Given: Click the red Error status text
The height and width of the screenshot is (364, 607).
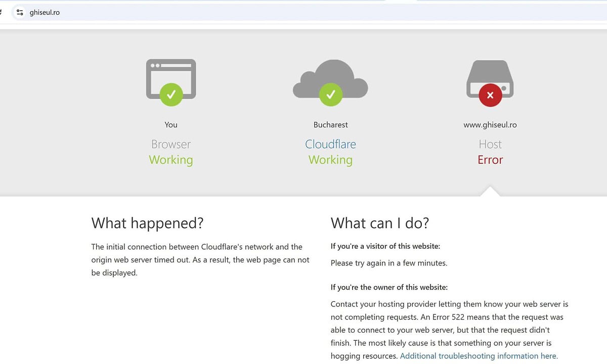Looking at the screenshot, I should 490,160.
